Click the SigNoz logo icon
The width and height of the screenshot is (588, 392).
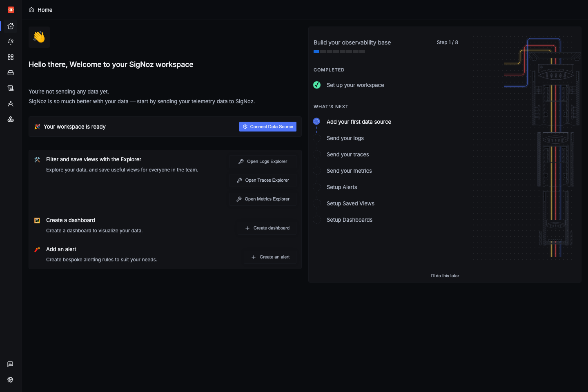point(11,10)
